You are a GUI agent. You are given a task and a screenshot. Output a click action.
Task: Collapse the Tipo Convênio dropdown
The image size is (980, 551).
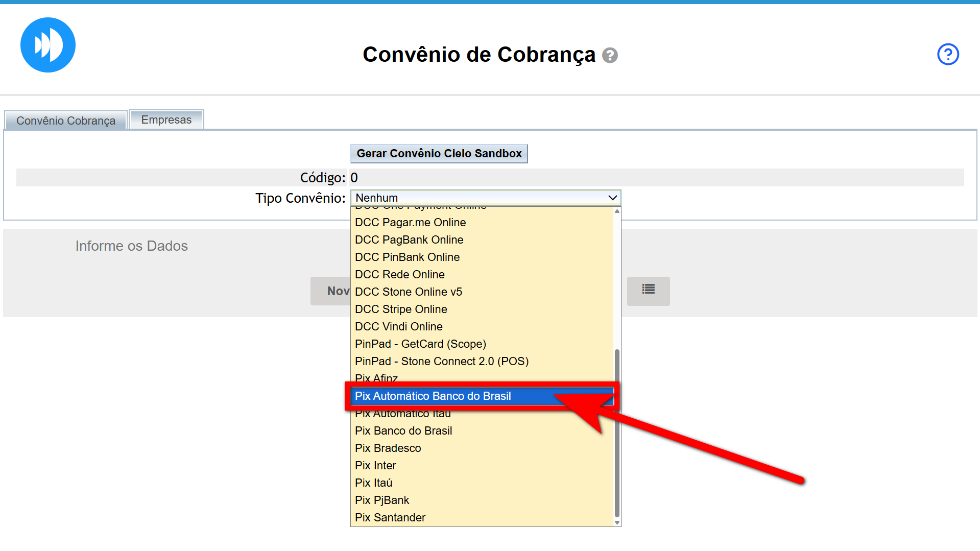pos(612,198)
